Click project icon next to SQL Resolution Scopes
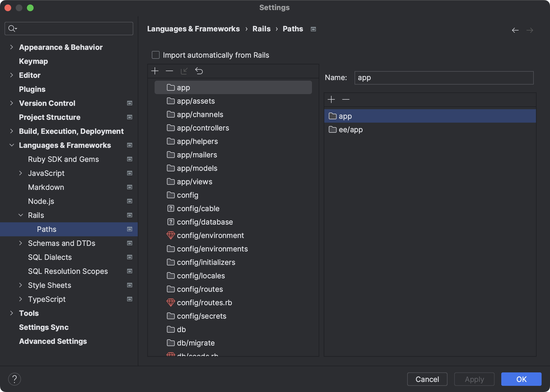 tap(130, 271)
